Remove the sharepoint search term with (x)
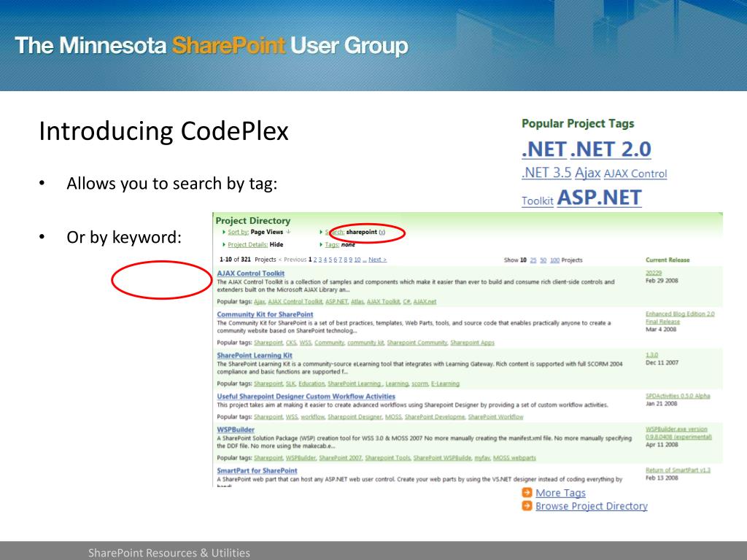The image size is (747, 560). (x=382, y=232)
